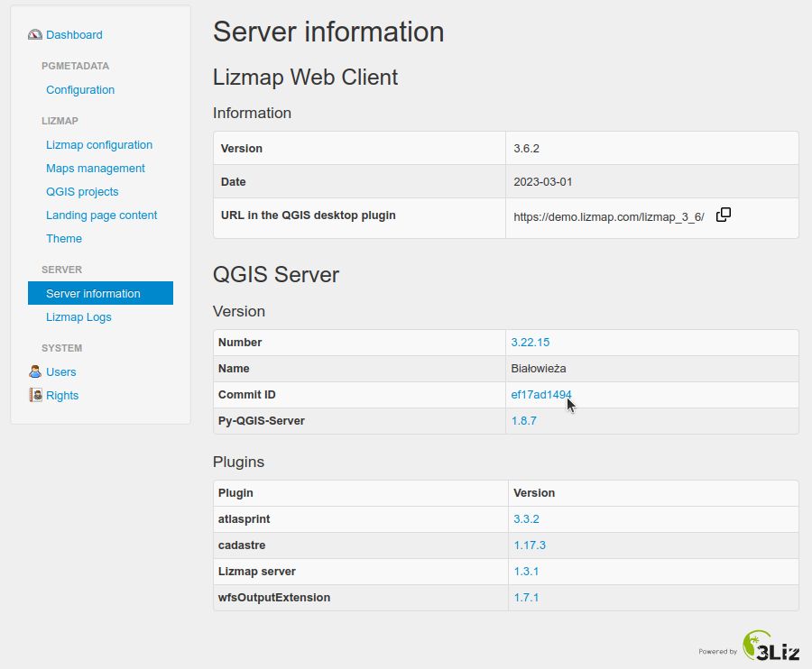The image size is (812, 669).
Task: Click the Plugin column header
Action: (x=235, y=493)
